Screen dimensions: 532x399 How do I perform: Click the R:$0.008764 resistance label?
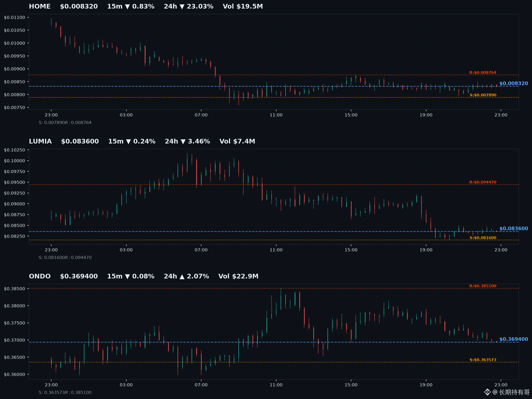(483, 73)
